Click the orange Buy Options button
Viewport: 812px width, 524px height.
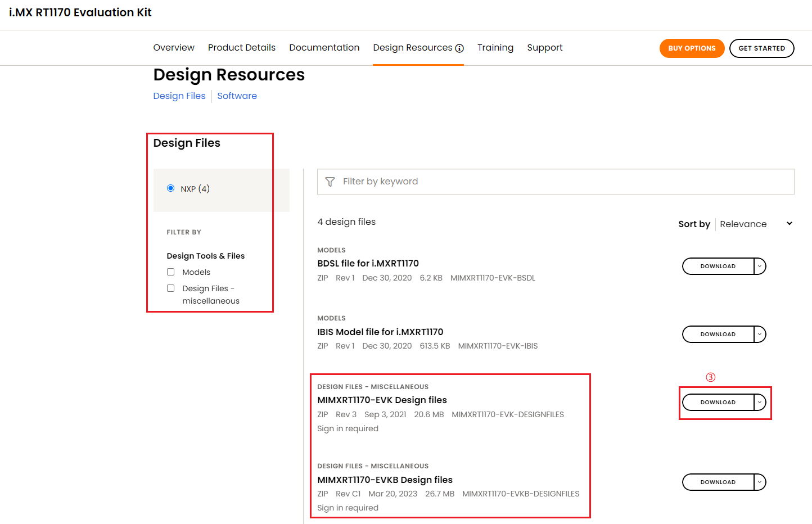click(x=692, y=48)
